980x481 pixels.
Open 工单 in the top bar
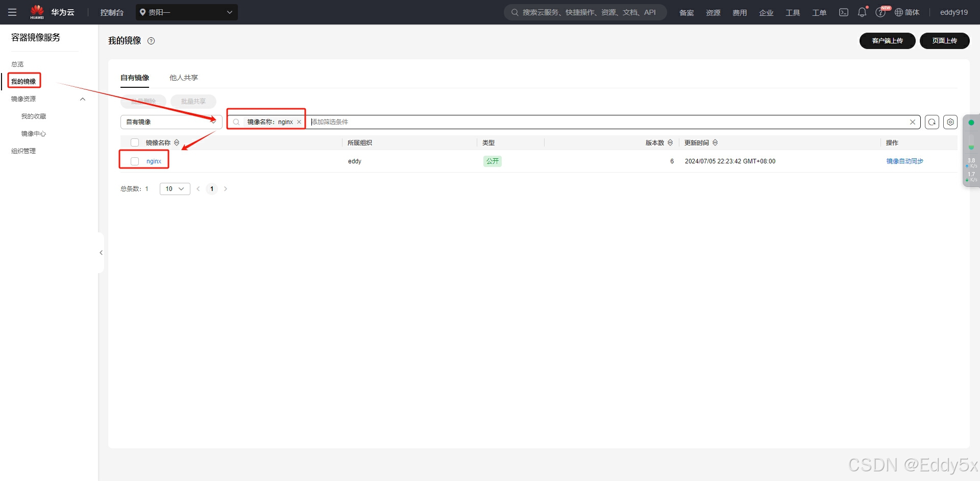[x=819, y=12]
